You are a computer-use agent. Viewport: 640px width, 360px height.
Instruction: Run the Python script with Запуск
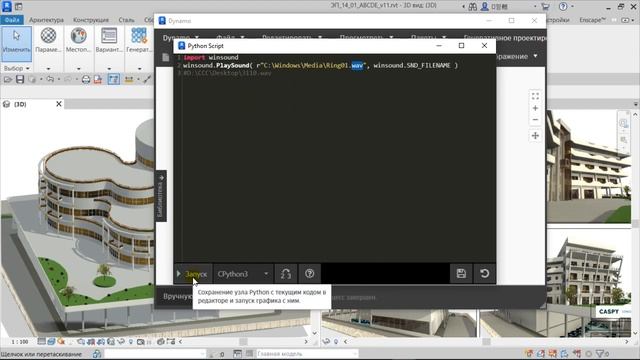(x=193, y=274)
